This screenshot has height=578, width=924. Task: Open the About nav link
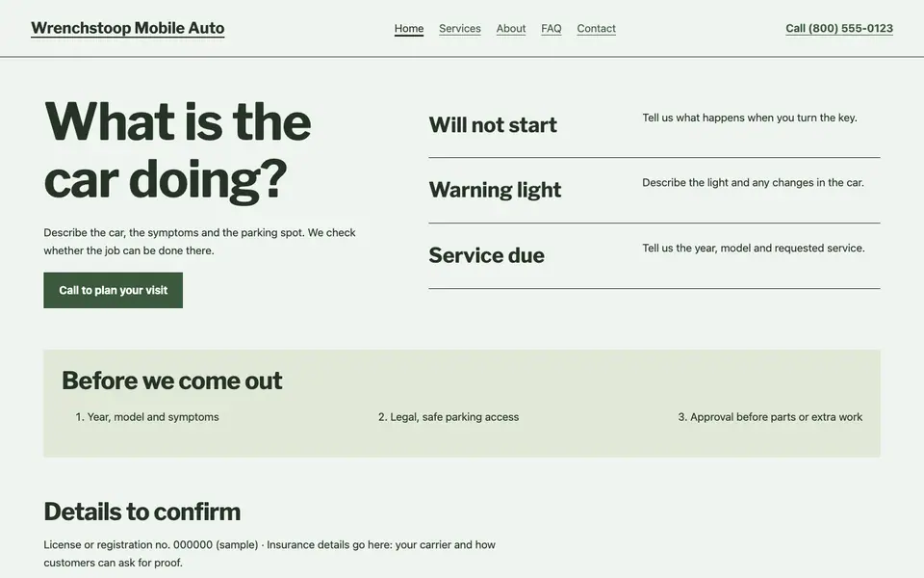coord(511,28)
